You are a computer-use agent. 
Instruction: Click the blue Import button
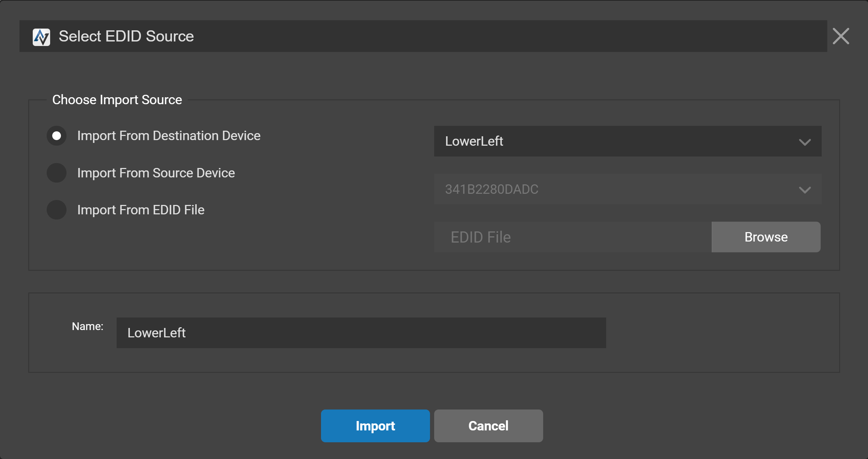[375, 426]
